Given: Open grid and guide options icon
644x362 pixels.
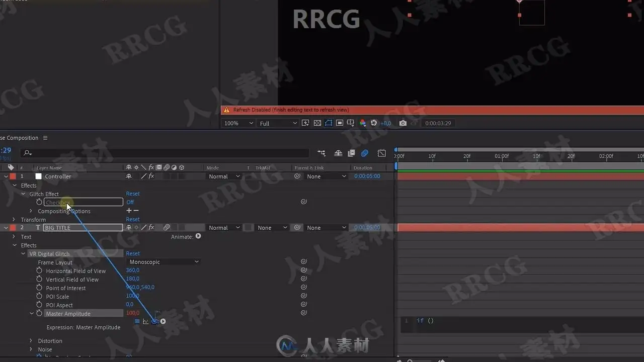Looking at the screenshot, I should pos(351,123).
